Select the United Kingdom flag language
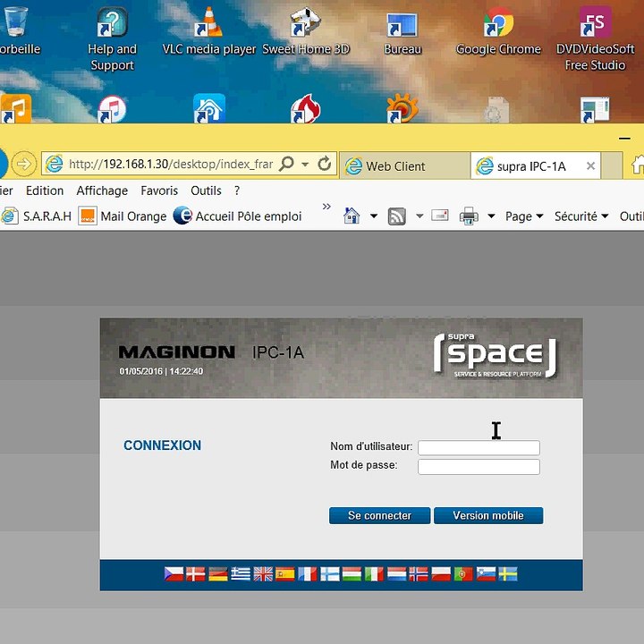 pos(263,573)
